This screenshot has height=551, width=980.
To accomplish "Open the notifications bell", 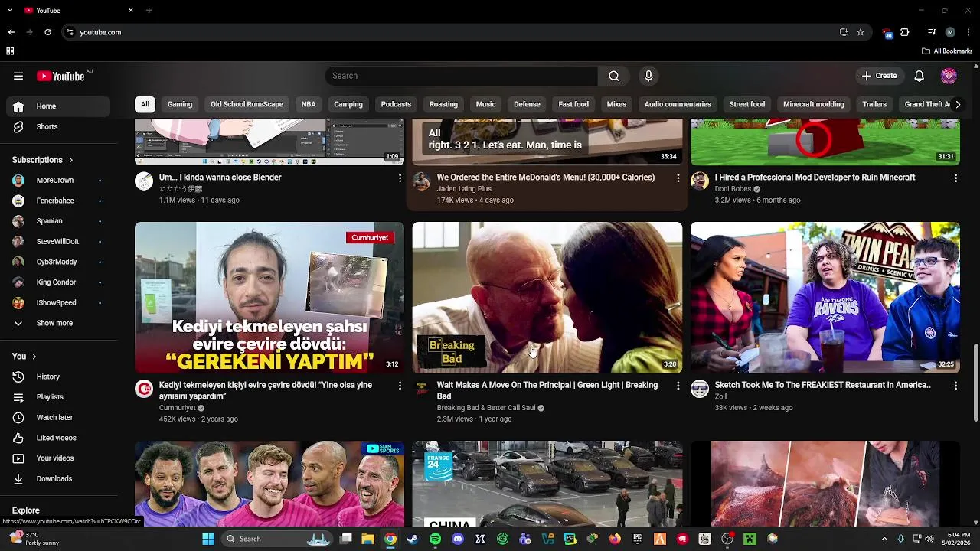I will (920, 76).
